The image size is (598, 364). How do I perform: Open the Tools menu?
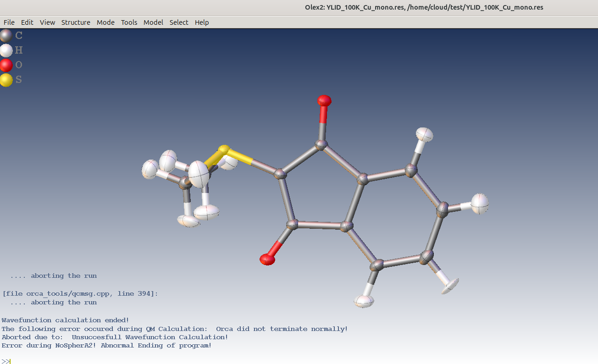point(129,22)
